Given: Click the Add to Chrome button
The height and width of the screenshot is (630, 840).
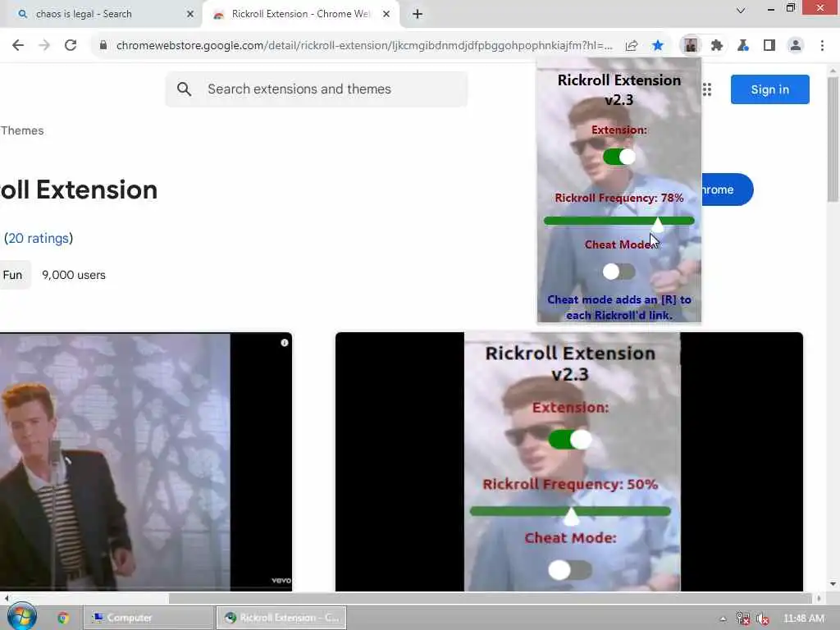Looking at the screenshot, I should coord(727,189).
